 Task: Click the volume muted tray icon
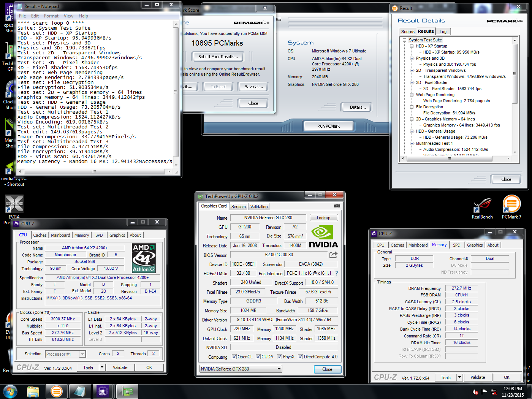click(x=475, y=392)
